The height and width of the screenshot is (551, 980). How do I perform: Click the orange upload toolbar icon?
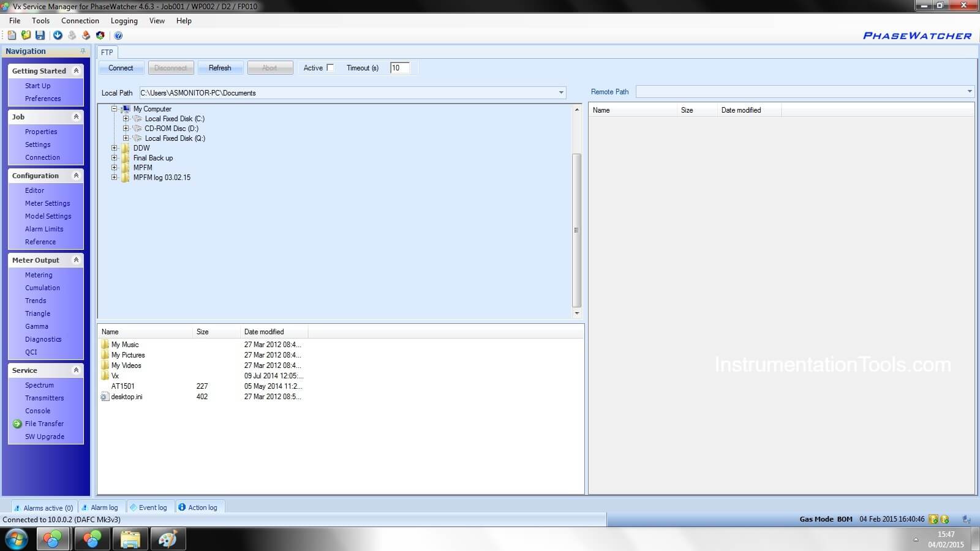click(86, 36)
